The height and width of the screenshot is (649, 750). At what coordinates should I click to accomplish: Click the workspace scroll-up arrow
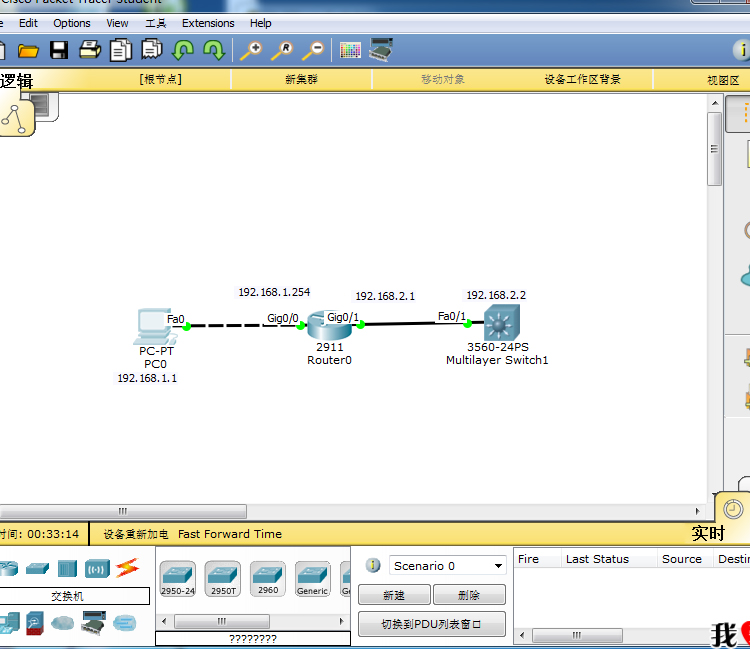(x=715, y=103)
